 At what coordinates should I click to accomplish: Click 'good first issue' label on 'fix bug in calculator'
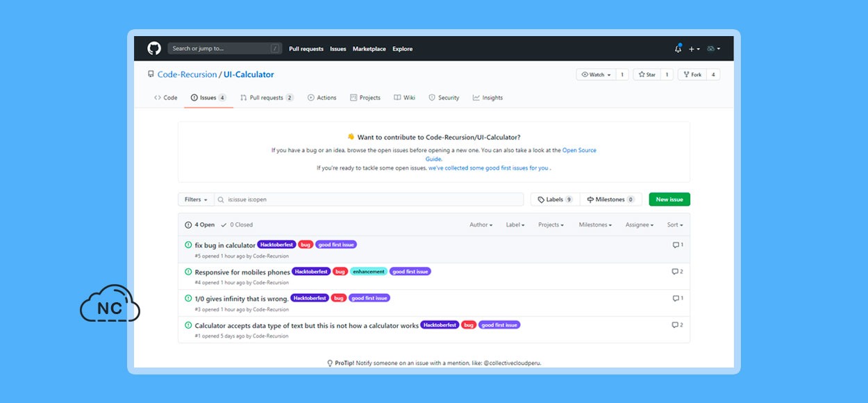(x=336, y=245)
